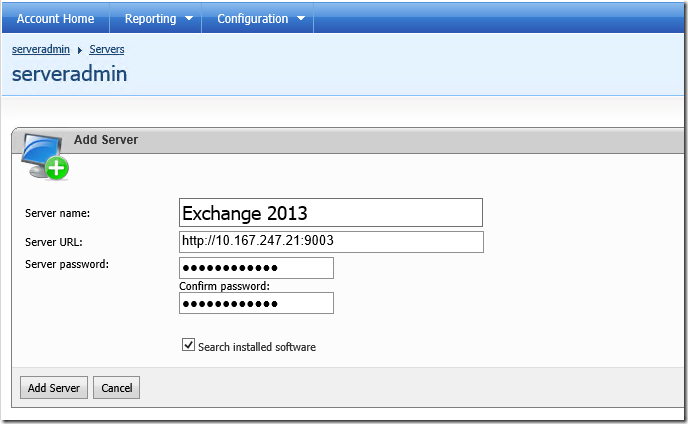Screen dimensions: 688x424
Task: Click the Add Server computer icon
Action: (x=44, y=157)
